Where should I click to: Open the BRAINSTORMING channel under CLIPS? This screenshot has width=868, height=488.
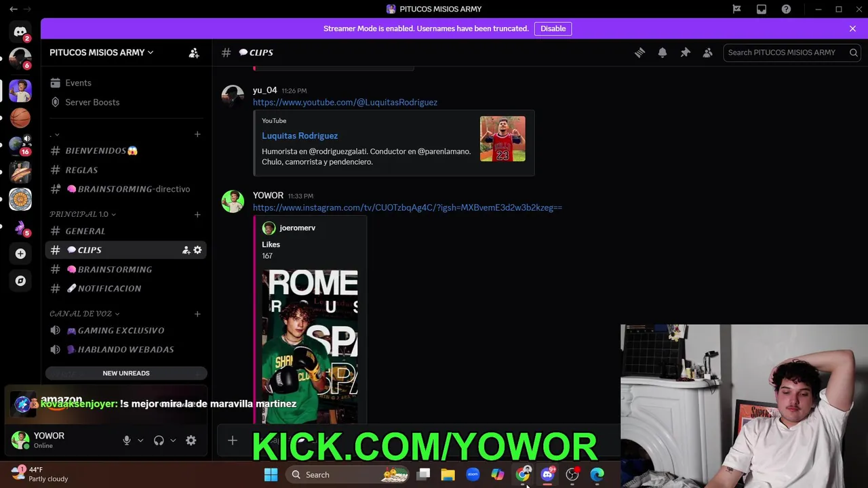tap(126, 269)
